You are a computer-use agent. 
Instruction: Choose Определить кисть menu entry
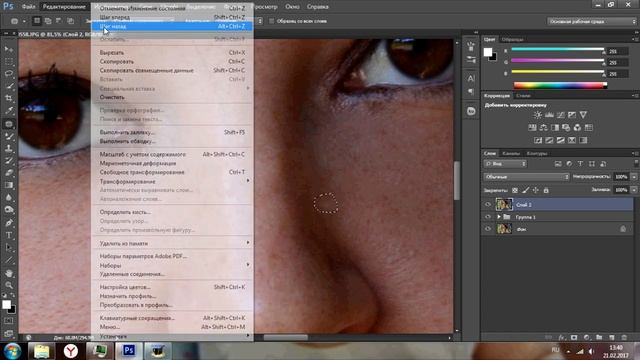pos(173,212)
